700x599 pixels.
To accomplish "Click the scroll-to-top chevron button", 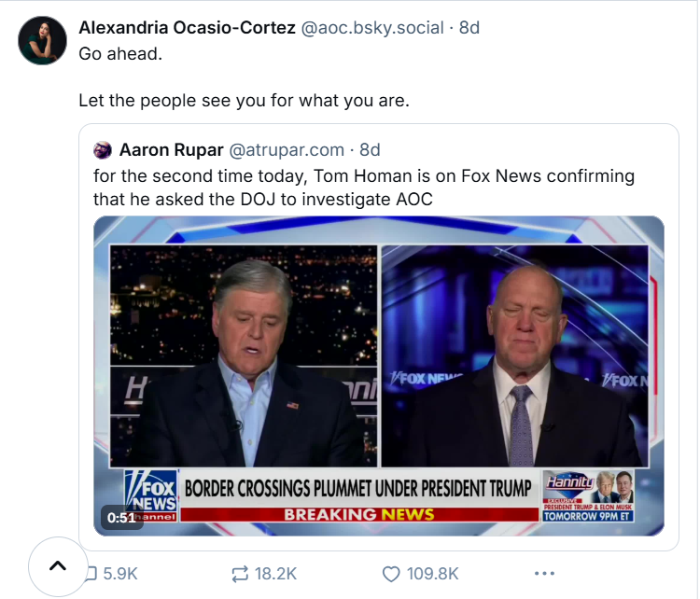I will [58, 566].
